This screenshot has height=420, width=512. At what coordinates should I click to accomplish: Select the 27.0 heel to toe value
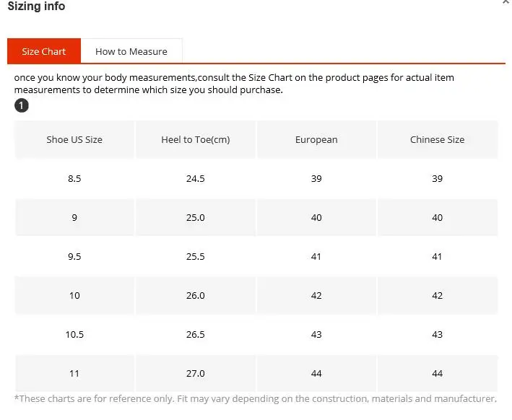click(x=196, y=373)
